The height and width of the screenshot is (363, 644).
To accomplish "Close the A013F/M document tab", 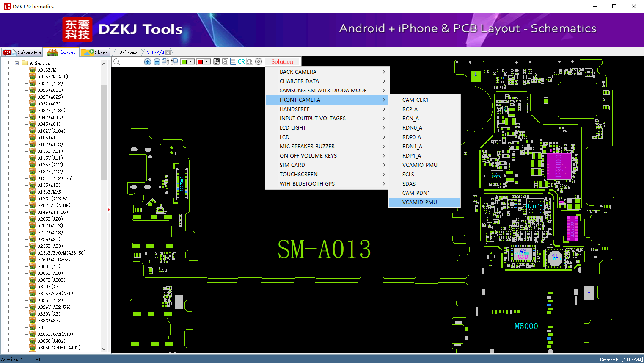I will pyautogui.click(x=168, y=53).
